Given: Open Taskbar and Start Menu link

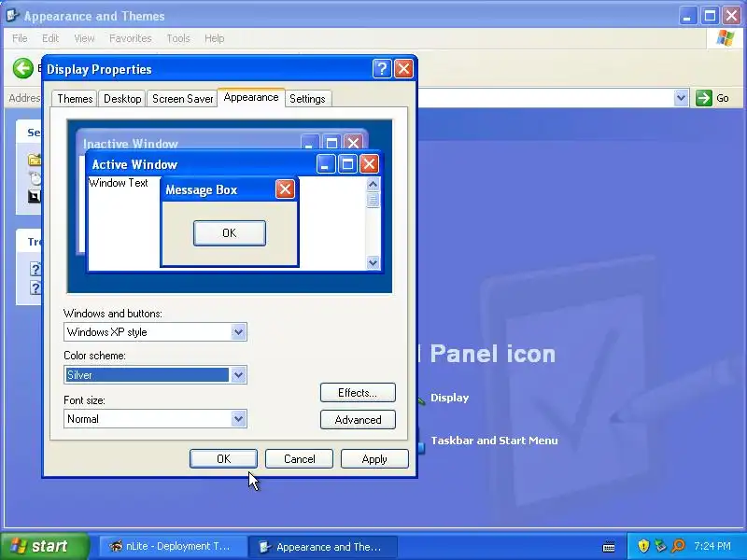Looking at the screenshot, I should 494,441.
